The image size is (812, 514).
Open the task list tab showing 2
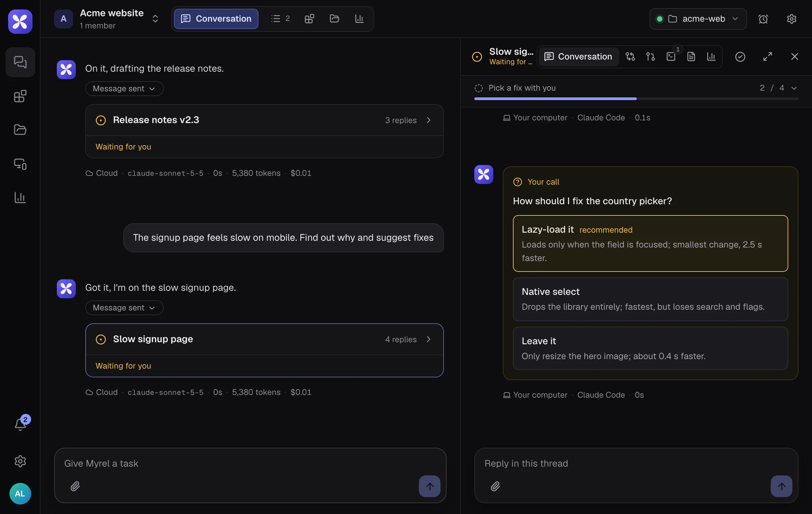click(x=280, y=19)
